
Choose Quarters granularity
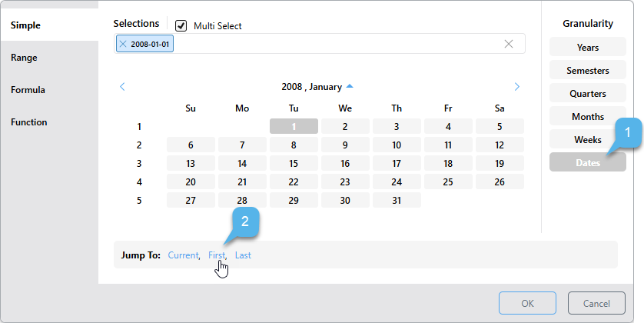tap(587, 94)
